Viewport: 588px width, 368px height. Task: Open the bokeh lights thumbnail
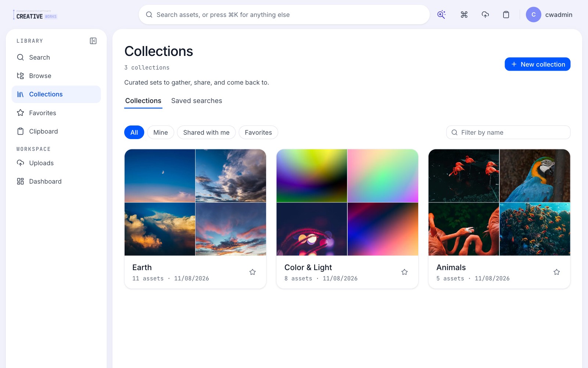[x=312, y=229]
